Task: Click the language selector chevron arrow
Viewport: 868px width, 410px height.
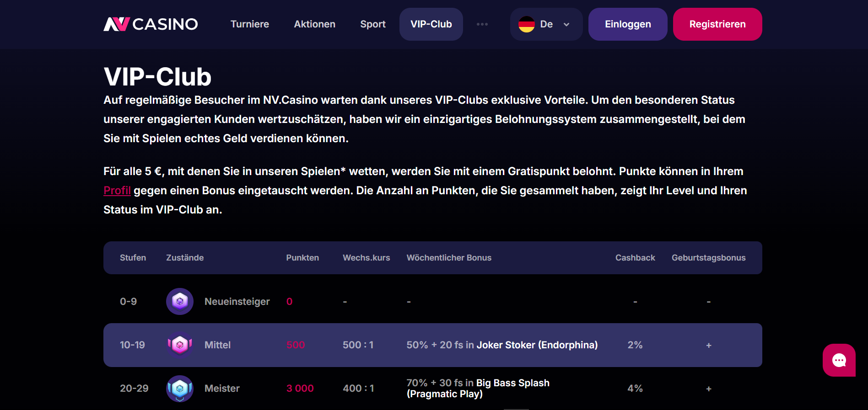Action: click(566, 25)
